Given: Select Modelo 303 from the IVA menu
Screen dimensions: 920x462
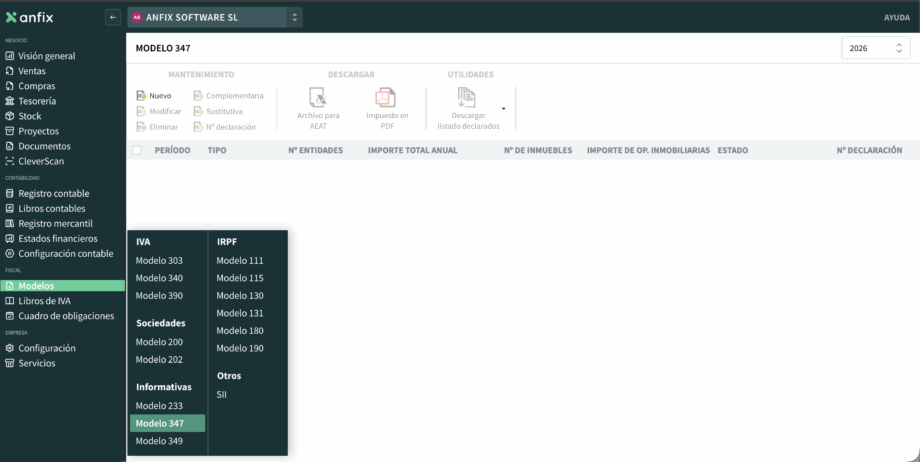Looking at the screenshot, I should pos(159,261).
